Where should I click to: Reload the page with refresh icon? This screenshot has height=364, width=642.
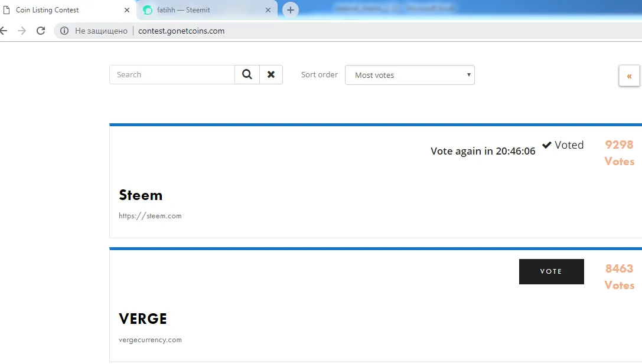(41, 31)
